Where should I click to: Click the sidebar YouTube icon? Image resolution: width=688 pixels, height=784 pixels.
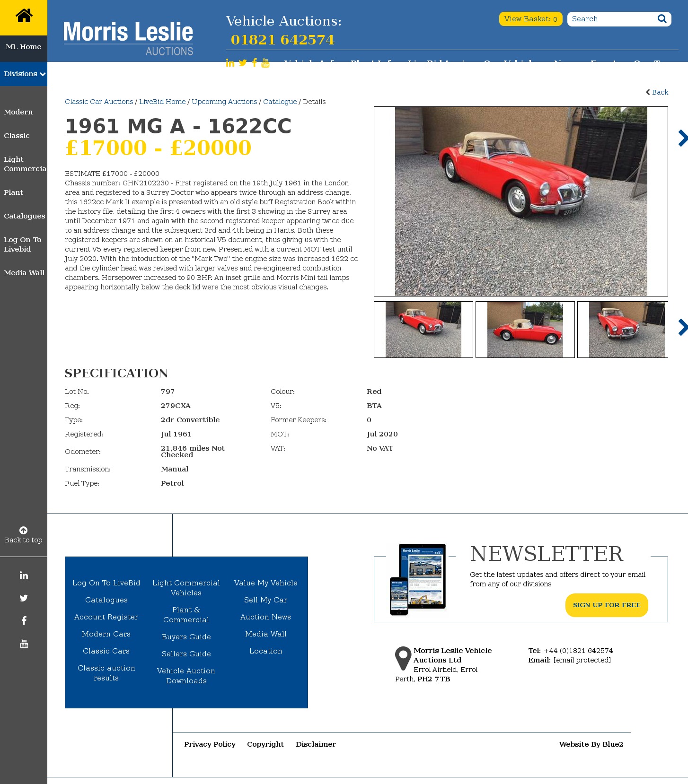24,644
